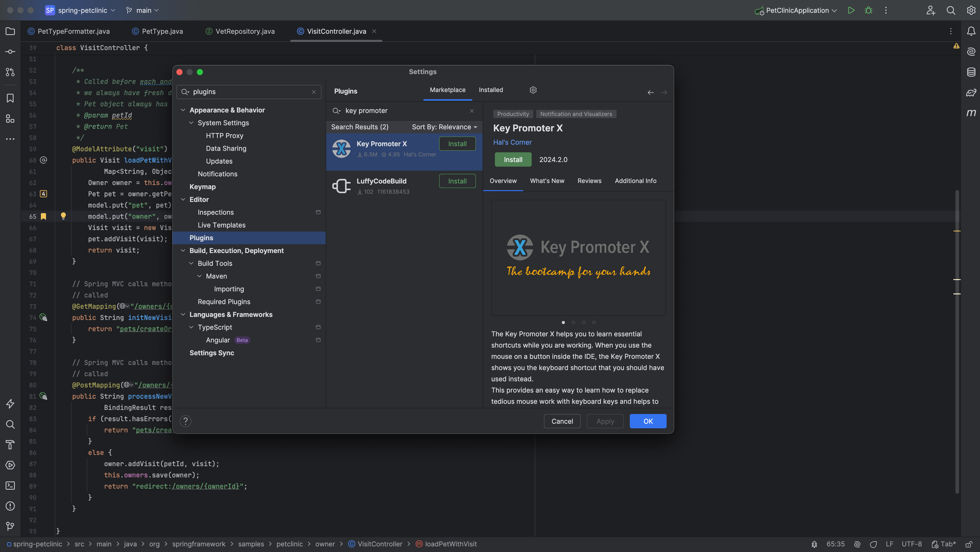
Task: Open the Bookmarks tool window icon
Action: [10, 98]
